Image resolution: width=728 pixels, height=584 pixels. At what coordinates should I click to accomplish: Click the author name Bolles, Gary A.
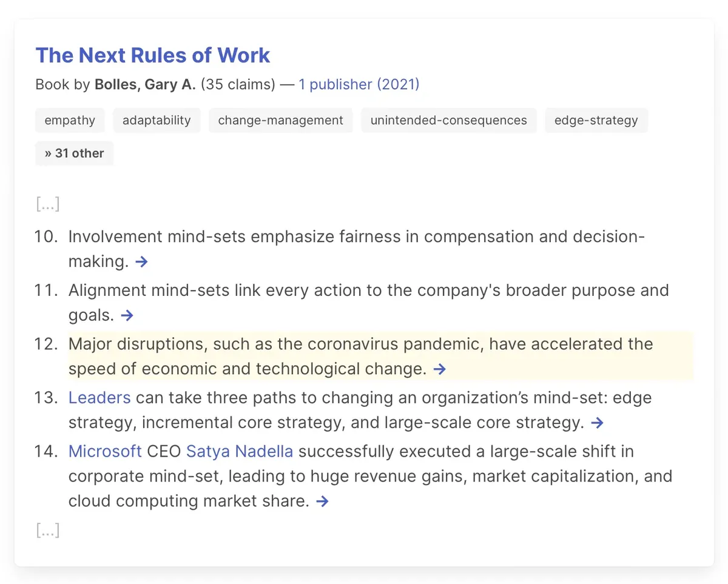[145, 84]
